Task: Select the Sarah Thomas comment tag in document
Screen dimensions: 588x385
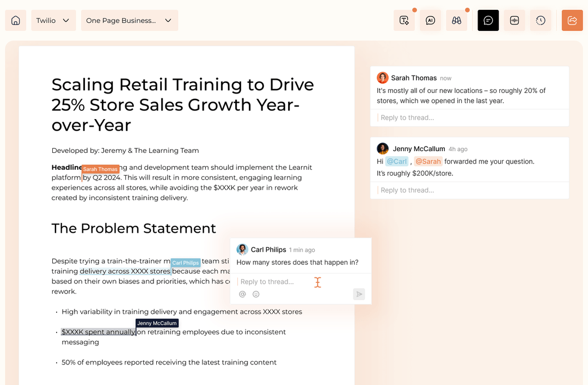Action: point(100,169)
